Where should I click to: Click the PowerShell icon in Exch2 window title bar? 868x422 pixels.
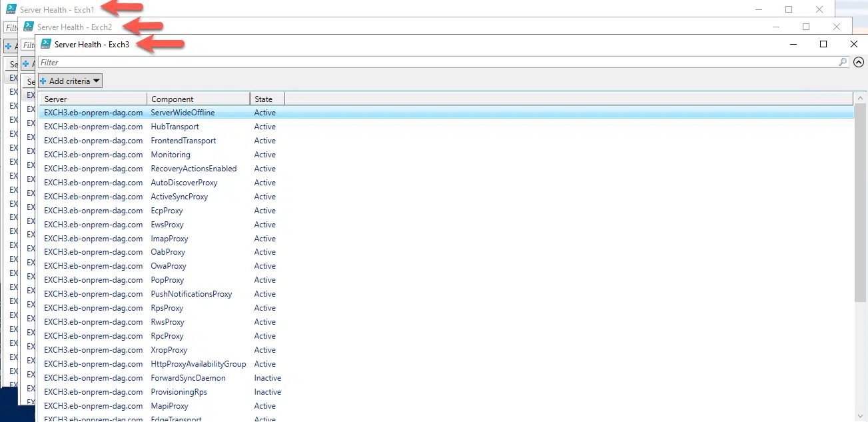click(29, 27)
